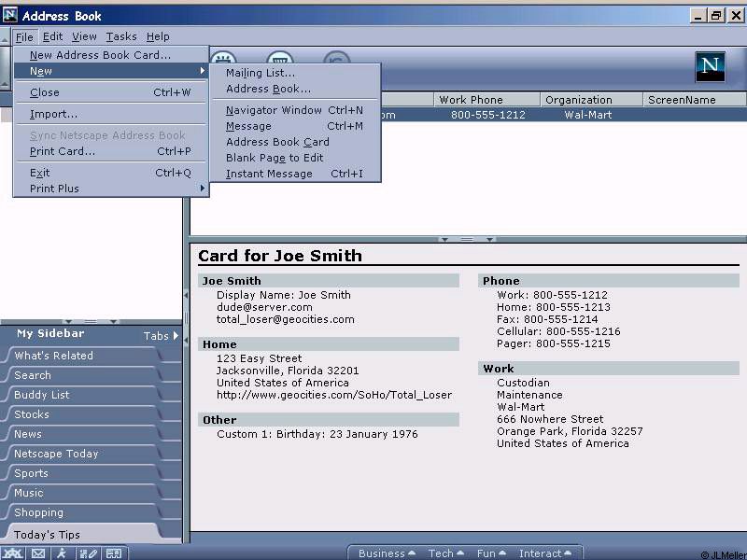Open the Tasks menu
The width and height of the screenshot is (747, 560).
click(121, 36)
